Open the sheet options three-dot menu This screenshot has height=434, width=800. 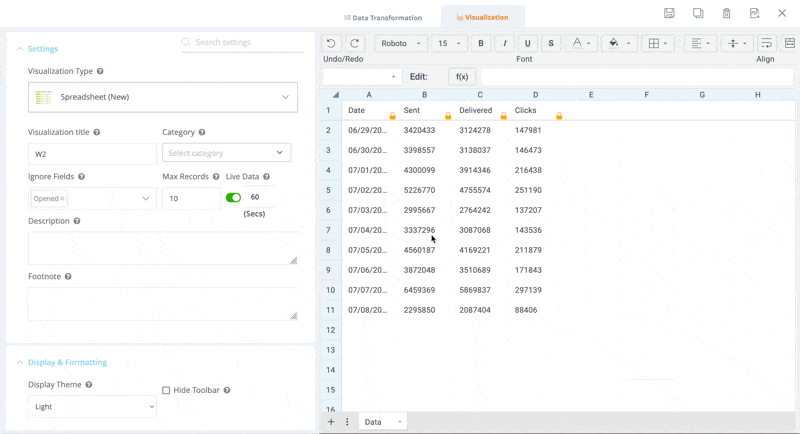pyautogui.click(x=347, y=422)
